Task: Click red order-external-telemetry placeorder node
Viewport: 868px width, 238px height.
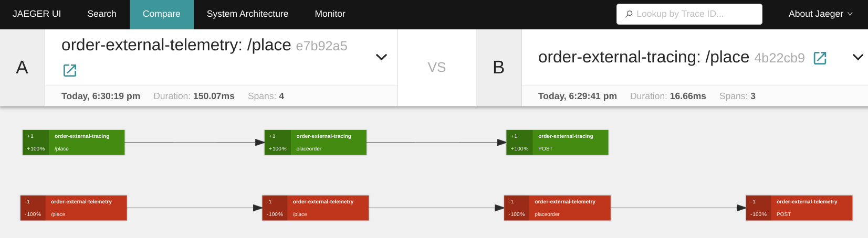Action: [557, 208]
